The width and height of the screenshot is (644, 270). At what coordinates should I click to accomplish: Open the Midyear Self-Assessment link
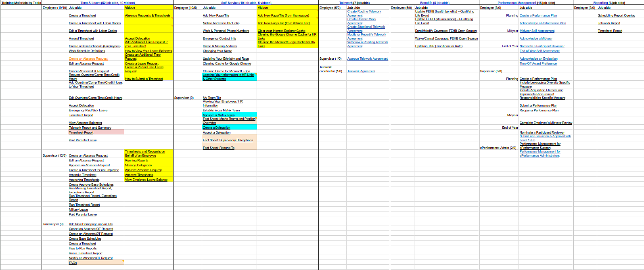[537, 31]
